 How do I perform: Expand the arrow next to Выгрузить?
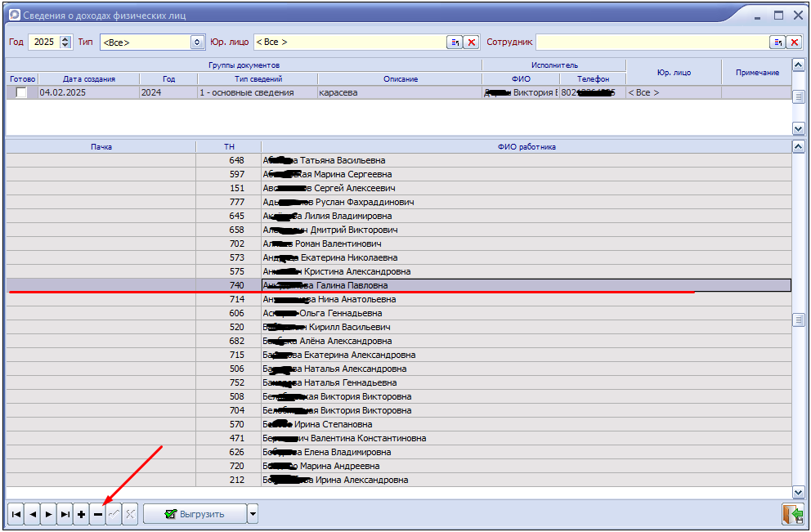pyautogui.click(x=253, y=514)
